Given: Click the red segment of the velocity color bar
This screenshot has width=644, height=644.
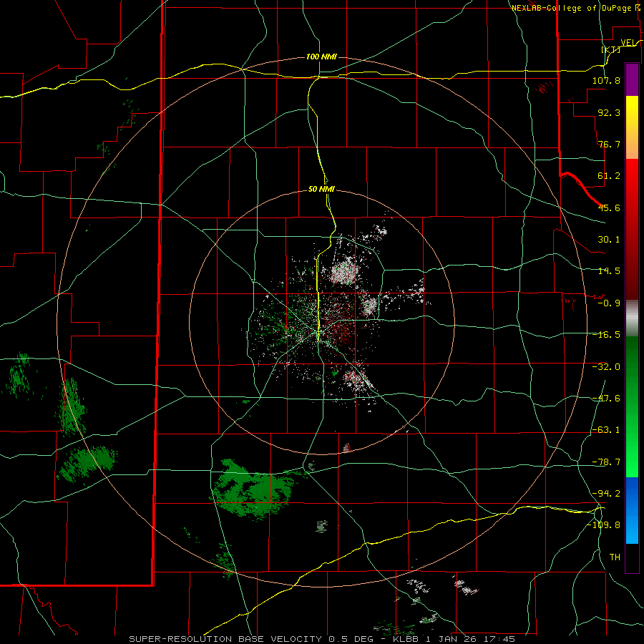Looking at the screenshot, I should [632, 229].
